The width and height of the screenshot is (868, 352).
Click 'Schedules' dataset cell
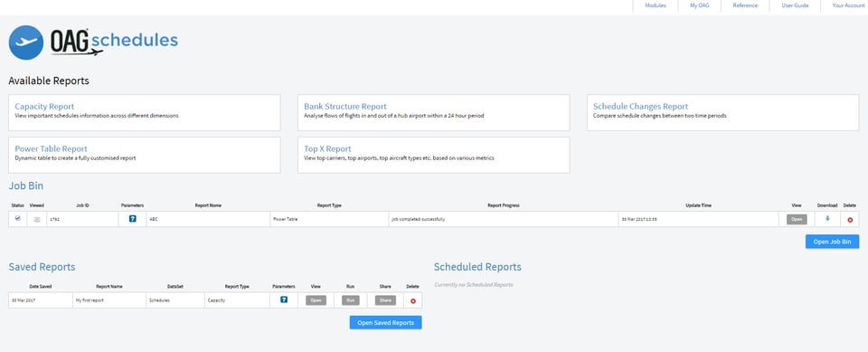point(175,300)
